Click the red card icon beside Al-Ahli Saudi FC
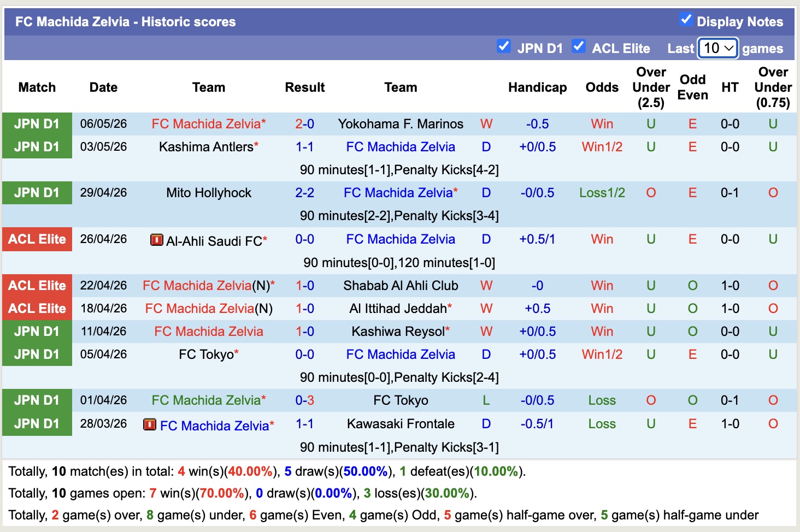Viewport: 800px width, 532px height. [157, 240]
